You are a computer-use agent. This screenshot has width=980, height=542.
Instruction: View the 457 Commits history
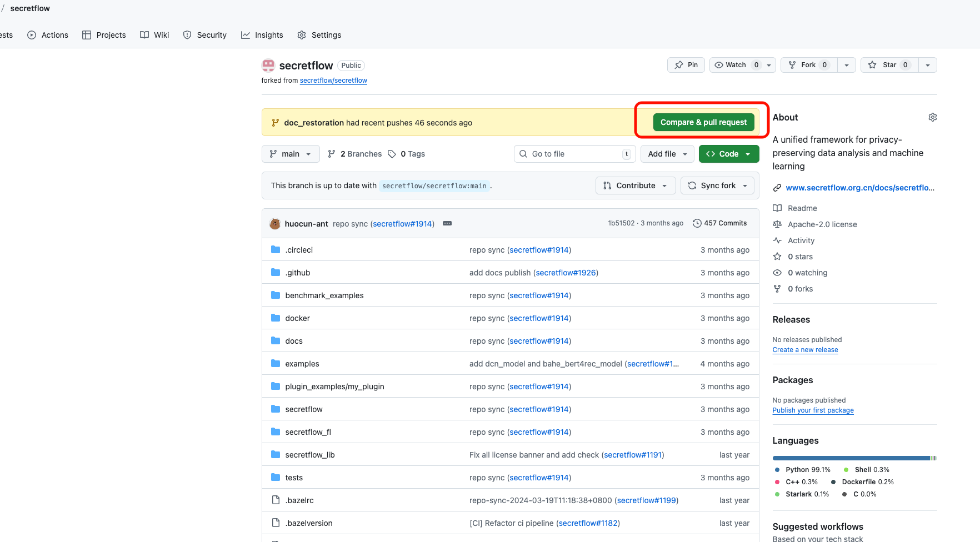719,223
